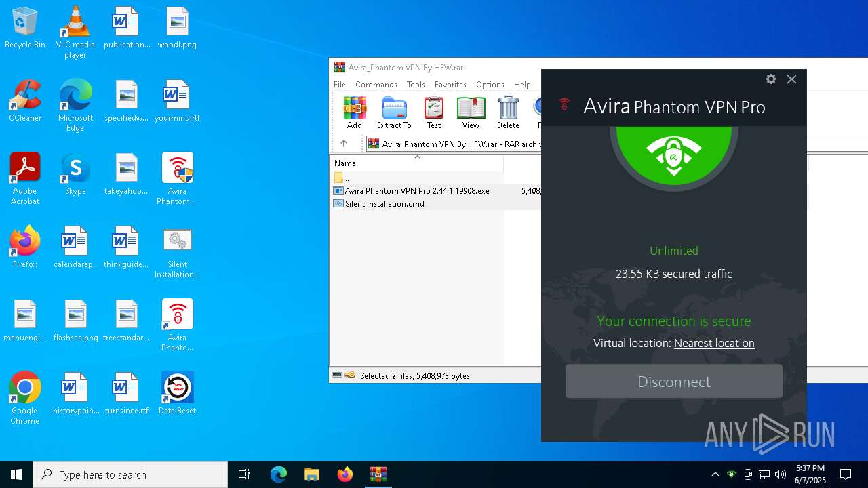Select flashsea.png desktop file
This screenshot has height=488, width=868.
tap(75, 321)
